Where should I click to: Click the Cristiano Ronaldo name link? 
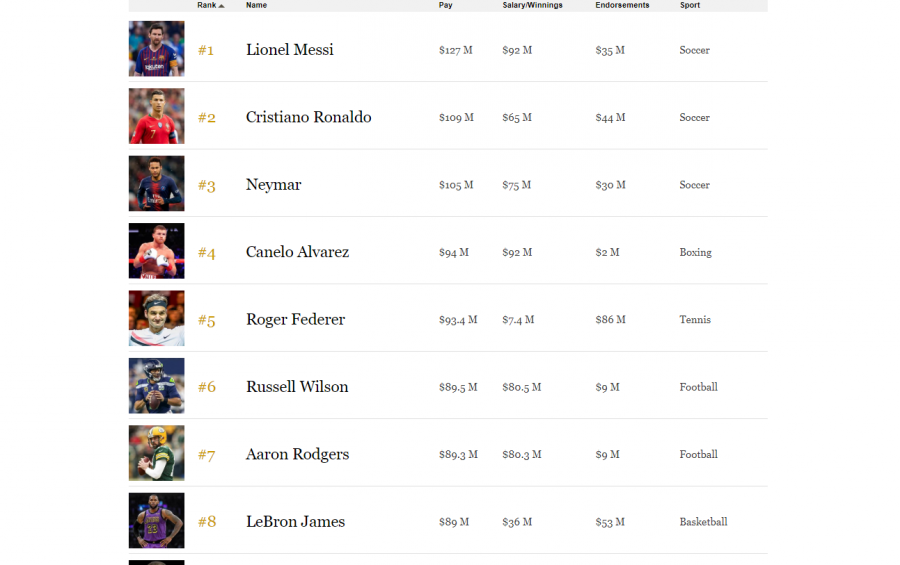coord(308,117)
